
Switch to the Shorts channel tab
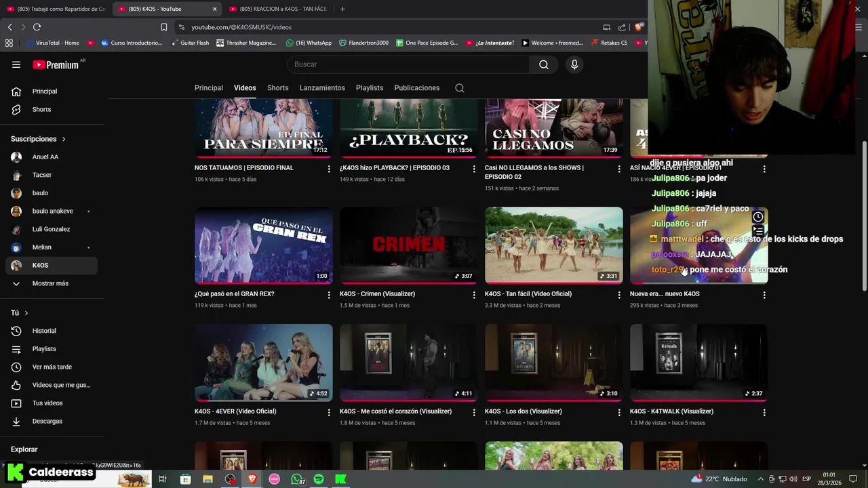click(x=278, y=88)
